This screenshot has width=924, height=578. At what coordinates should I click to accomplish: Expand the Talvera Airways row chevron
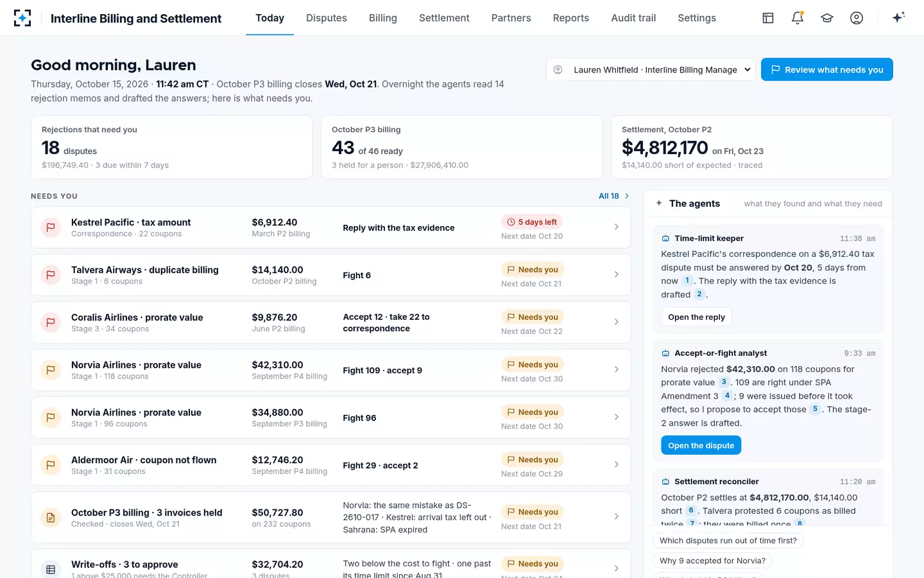pyautogui.click(x=617, y=274)
